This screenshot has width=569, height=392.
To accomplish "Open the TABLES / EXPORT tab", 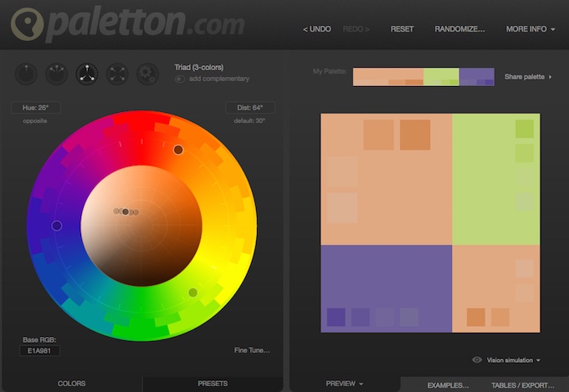I will [522, 385].
